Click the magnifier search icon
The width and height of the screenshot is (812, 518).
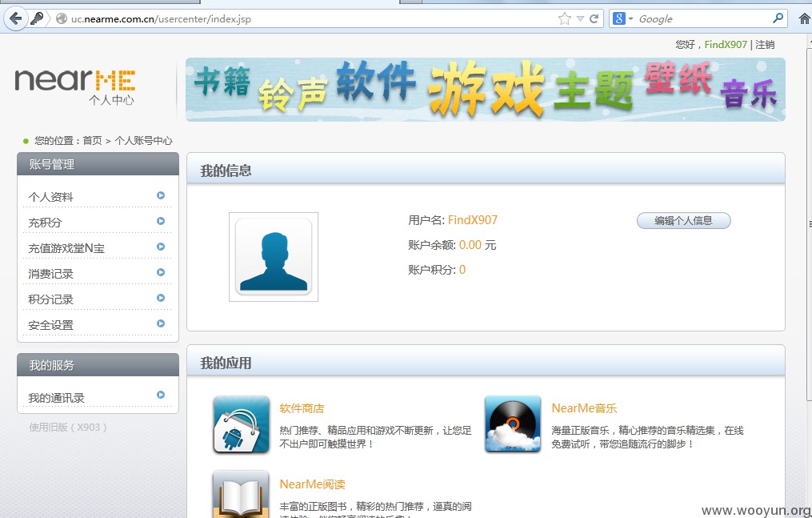[x=778, y=18]
